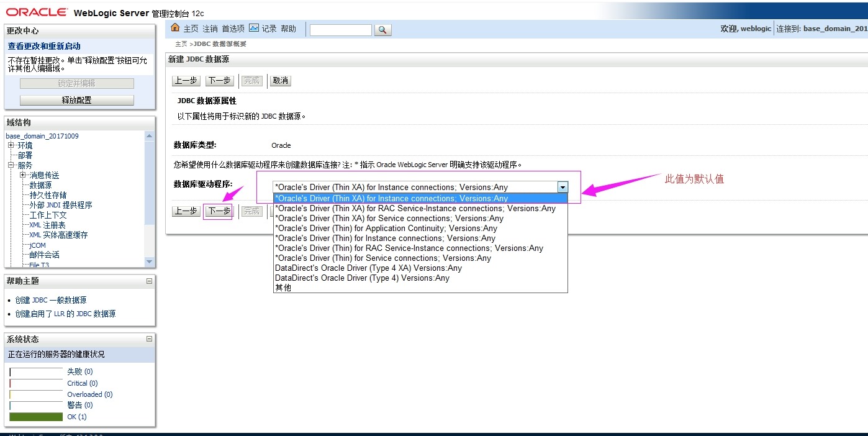868x436 pixels.
Task: Click 警告 (0) status link
Action: coord(79,405)
